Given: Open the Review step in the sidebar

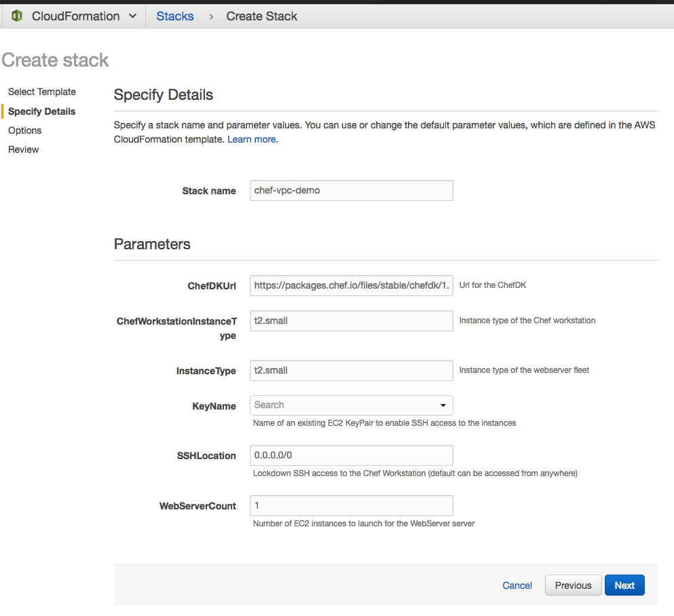Looking at the screenshot, I should click(23, 149).
